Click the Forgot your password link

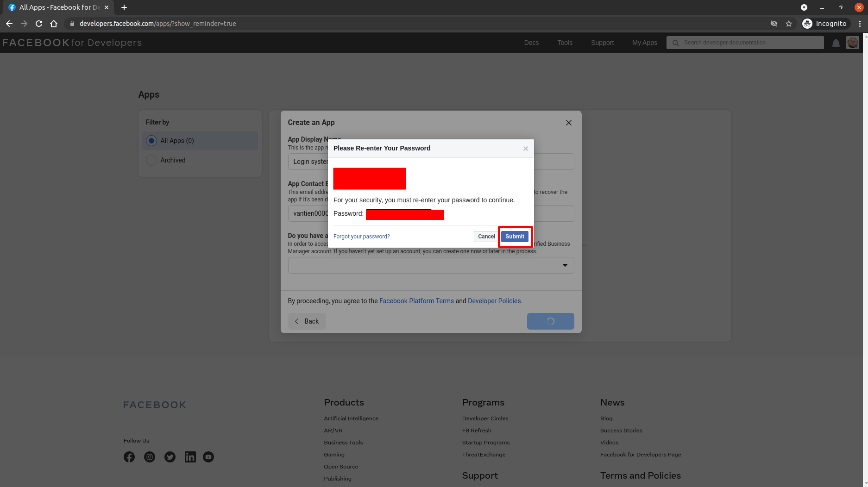(x=361, y=237)
